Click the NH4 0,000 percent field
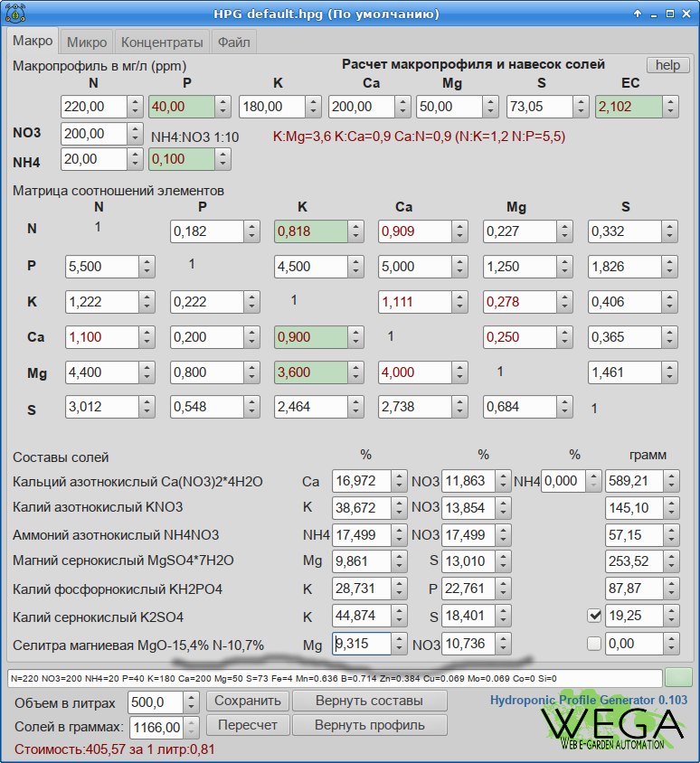The height and width of the screenshot is (763, 700). click(x=563, y=481)
